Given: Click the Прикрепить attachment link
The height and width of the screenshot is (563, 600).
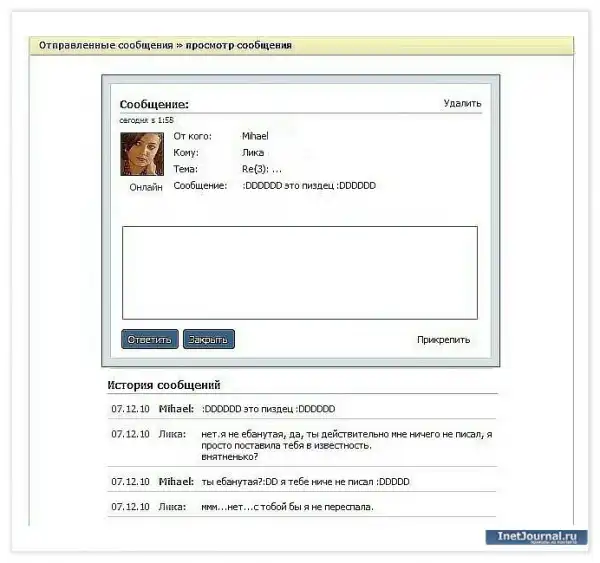Looking at the screenshot, I should (443, 340).
